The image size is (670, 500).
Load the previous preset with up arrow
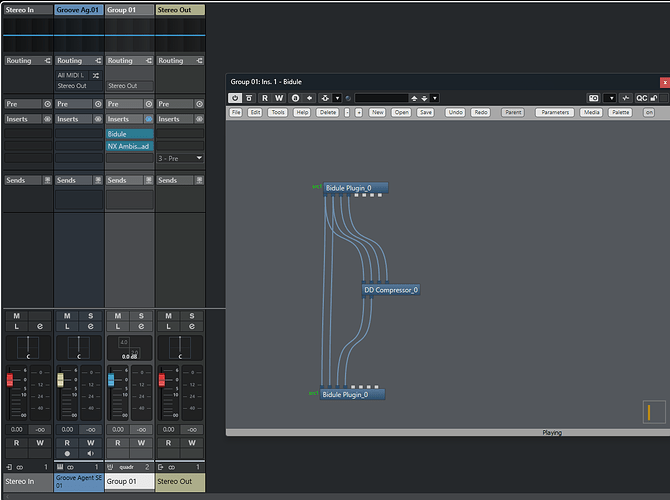coord(414,98)
